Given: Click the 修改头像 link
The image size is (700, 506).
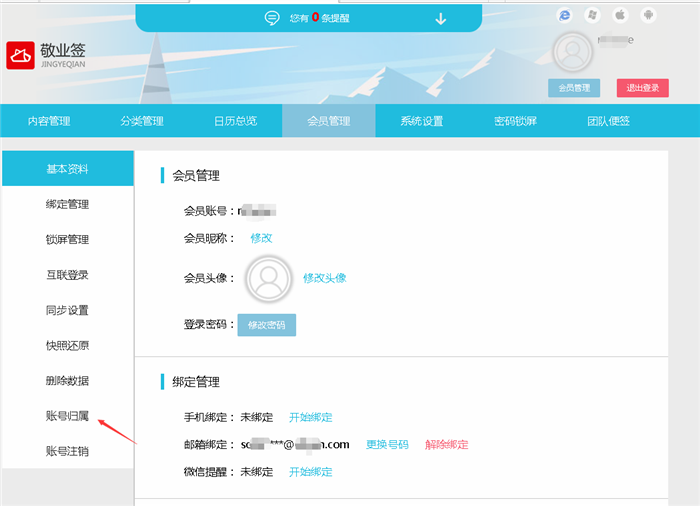Looking at the screenshot, I should pos(324,278).
